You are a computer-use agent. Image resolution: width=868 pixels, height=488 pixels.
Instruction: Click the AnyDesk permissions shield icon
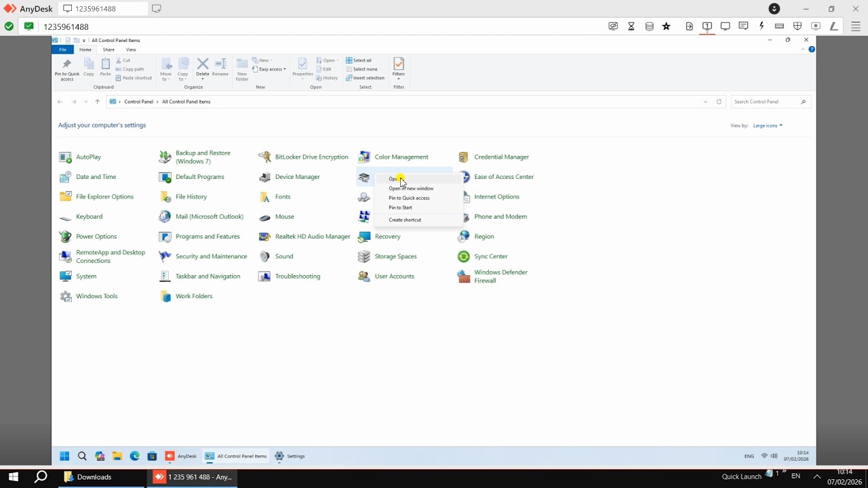click(797, 26)
